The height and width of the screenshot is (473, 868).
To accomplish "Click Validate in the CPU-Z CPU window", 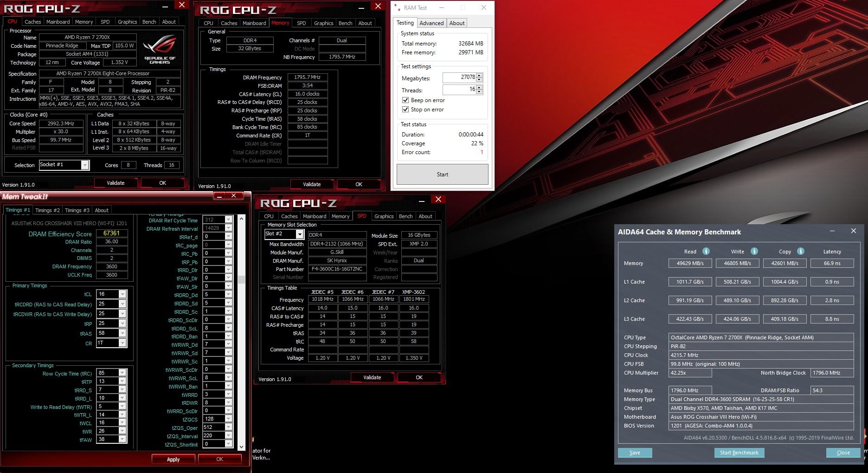I will 116,183.
